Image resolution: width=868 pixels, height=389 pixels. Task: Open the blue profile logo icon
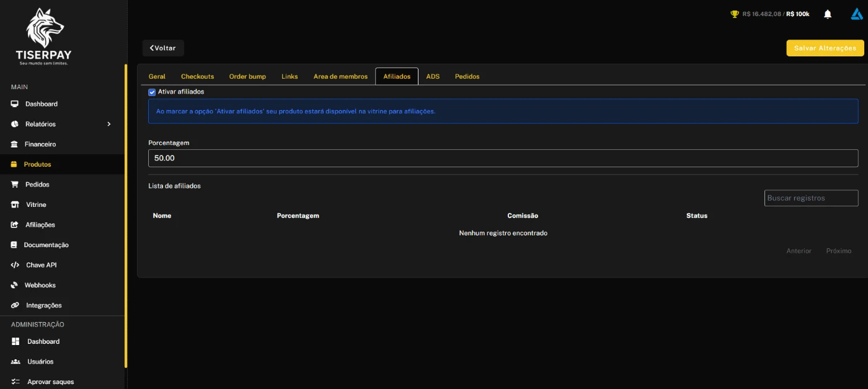[x=857, y=14]
